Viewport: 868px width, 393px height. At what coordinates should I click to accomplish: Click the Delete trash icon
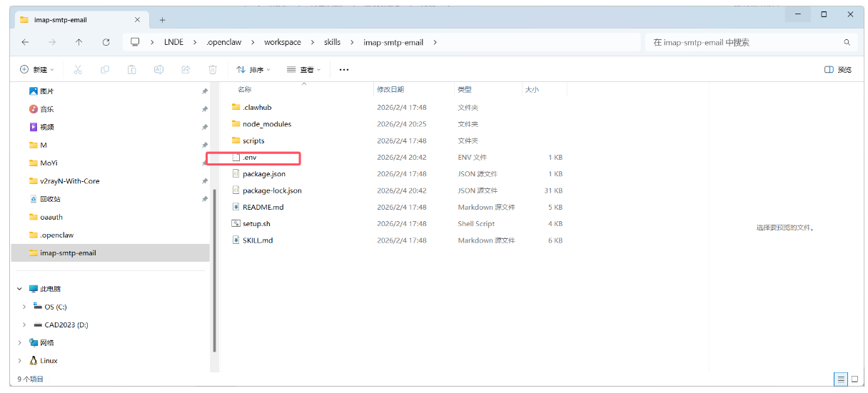pos(213,69)
